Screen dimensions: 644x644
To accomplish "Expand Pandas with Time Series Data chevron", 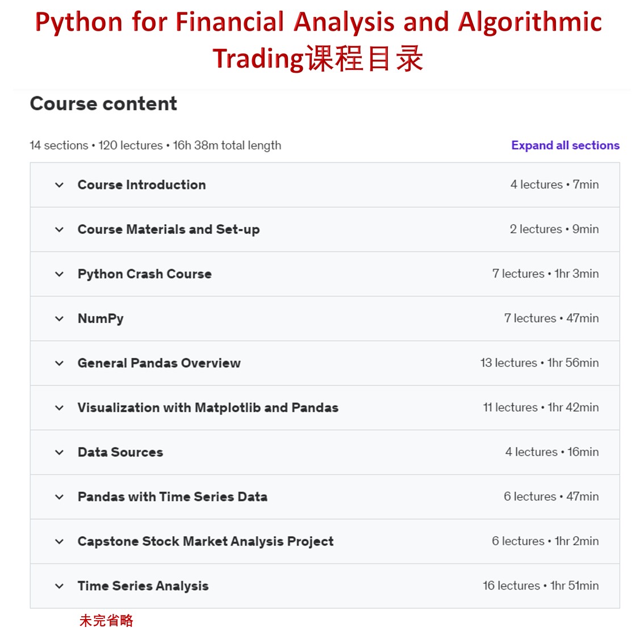I will click(59, 496).
